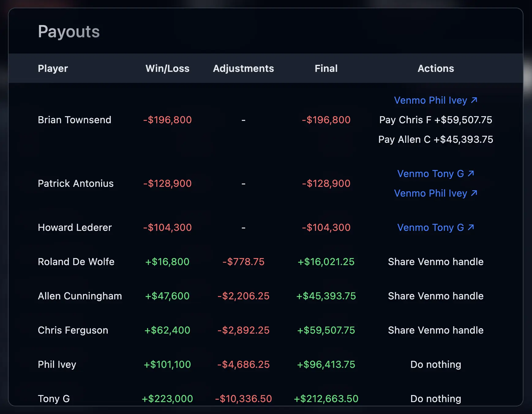The width and height of the screenshot is (532, 414).
Task: Click Brian Townsend's -$196,800 Win/Loss value
Action: [167, 120]
